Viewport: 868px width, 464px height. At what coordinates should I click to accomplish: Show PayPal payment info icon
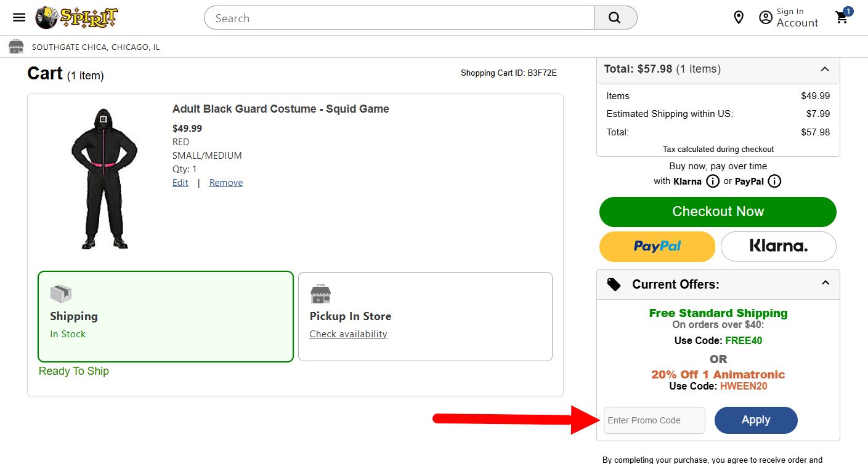tap(774, 182)
